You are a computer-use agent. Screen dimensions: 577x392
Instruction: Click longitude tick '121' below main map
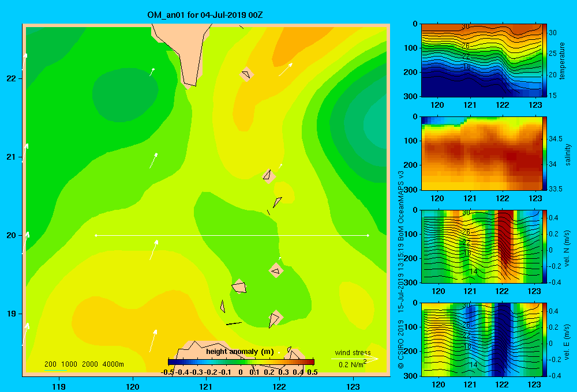point(206,386)
